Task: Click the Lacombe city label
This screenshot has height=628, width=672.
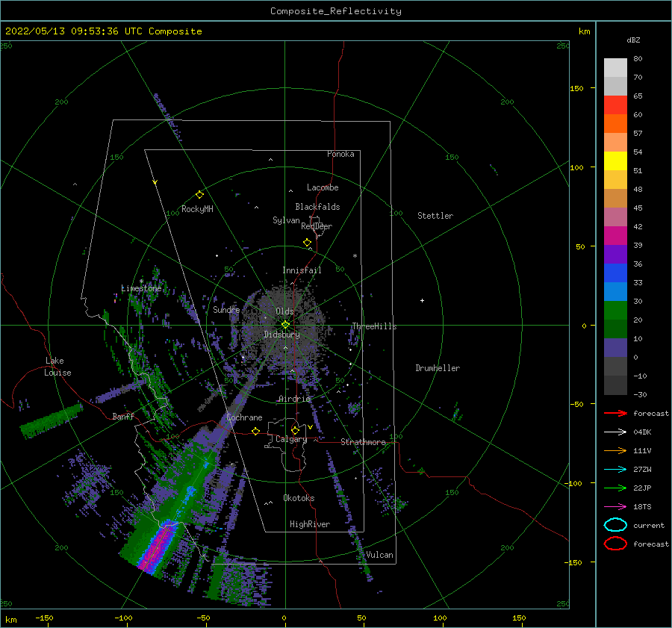Action: [323, 187]
